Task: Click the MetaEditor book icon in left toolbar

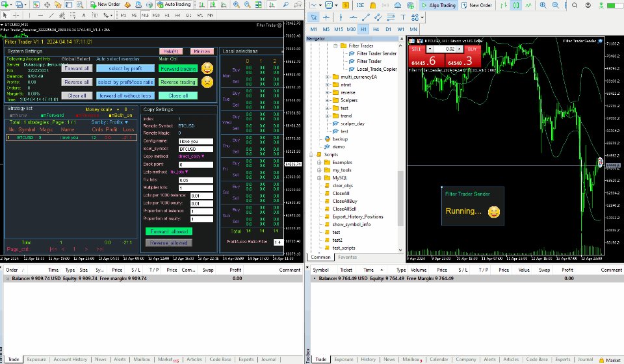Action: pos(128,5)
